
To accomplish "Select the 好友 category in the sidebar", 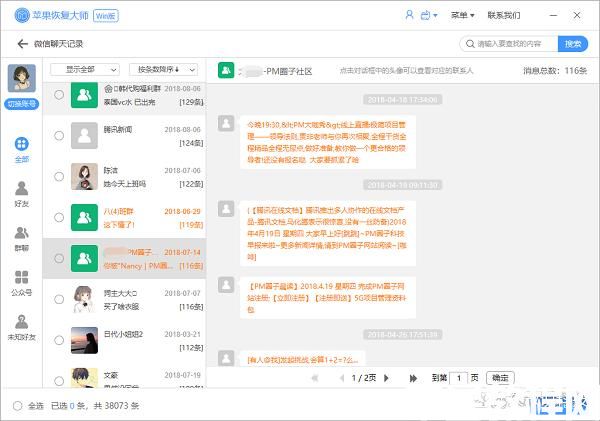I will click(22, 194).
